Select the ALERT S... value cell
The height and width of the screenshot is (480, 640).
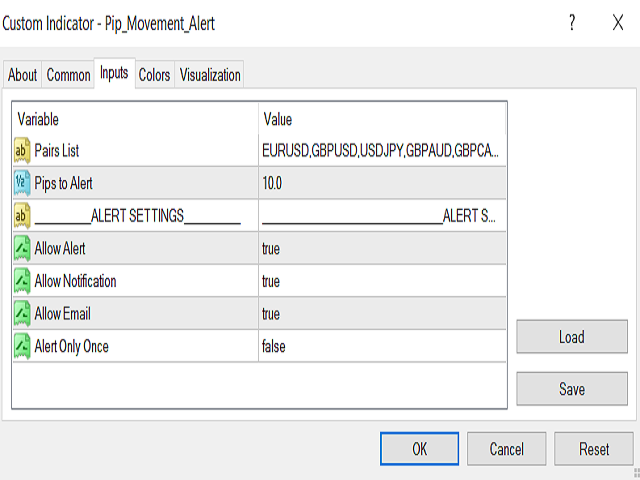(382, 216)
